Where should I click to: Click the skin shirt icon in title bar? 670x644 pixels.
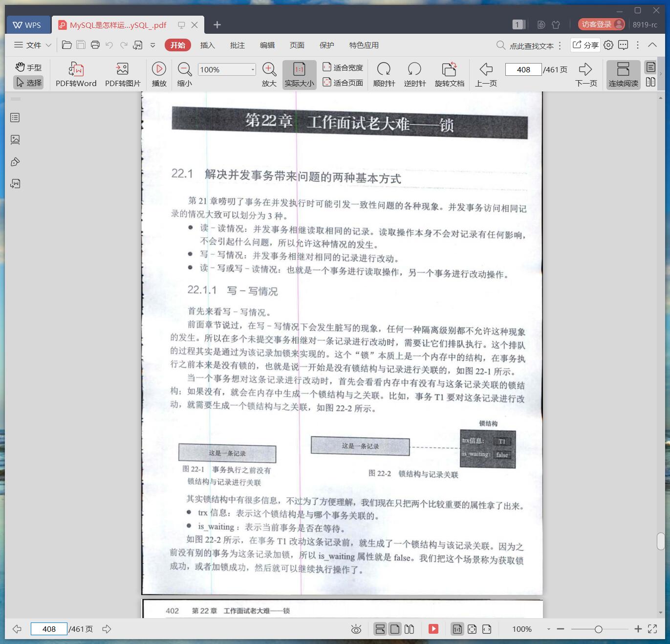click(x=556, y=24)
